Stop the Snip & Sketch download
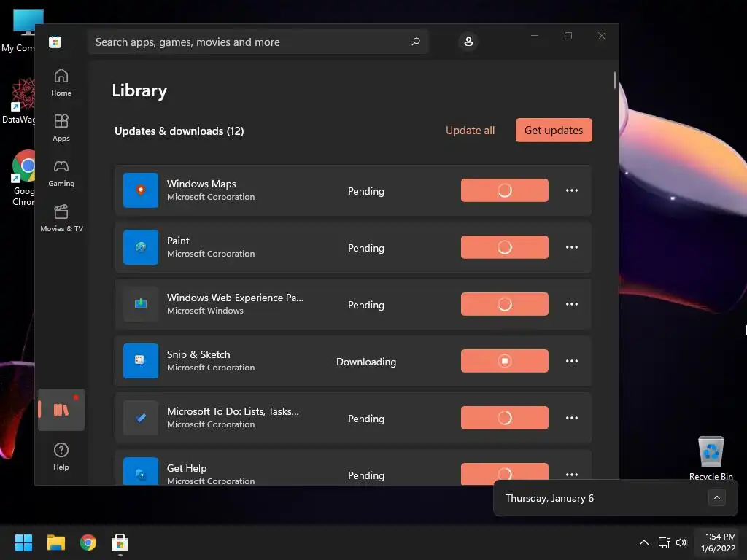This screenshot has width=747, height=560. pos(505,361)
